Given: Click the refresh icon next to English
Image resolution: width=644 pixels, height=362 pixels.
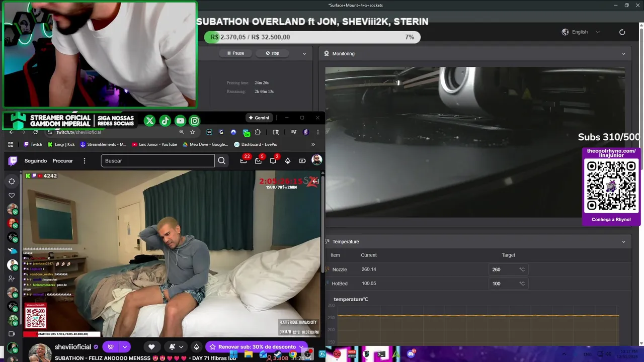Looking at the screenshot, I should pos(622,32).
